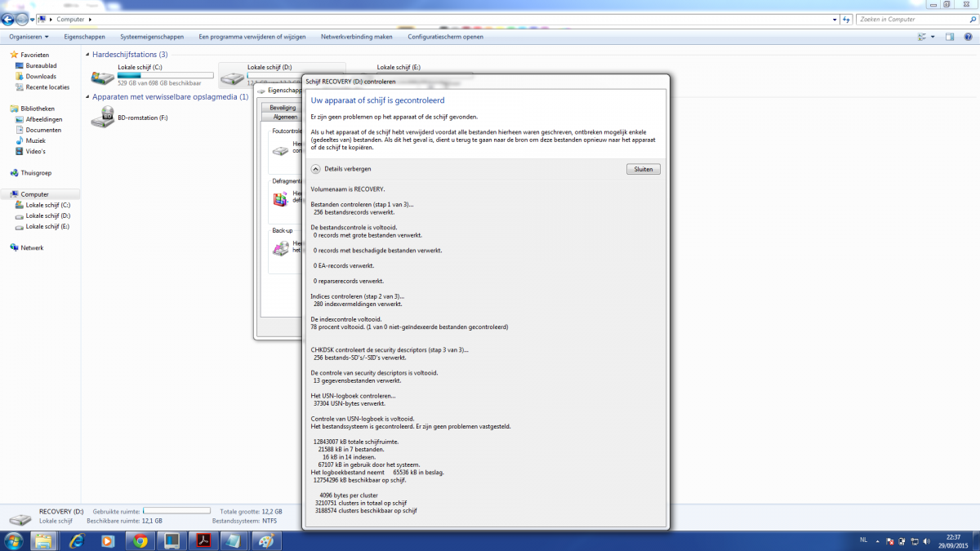Toggle the preview pane icon
This screenshot has height=551, width=980.
(950, 37)
